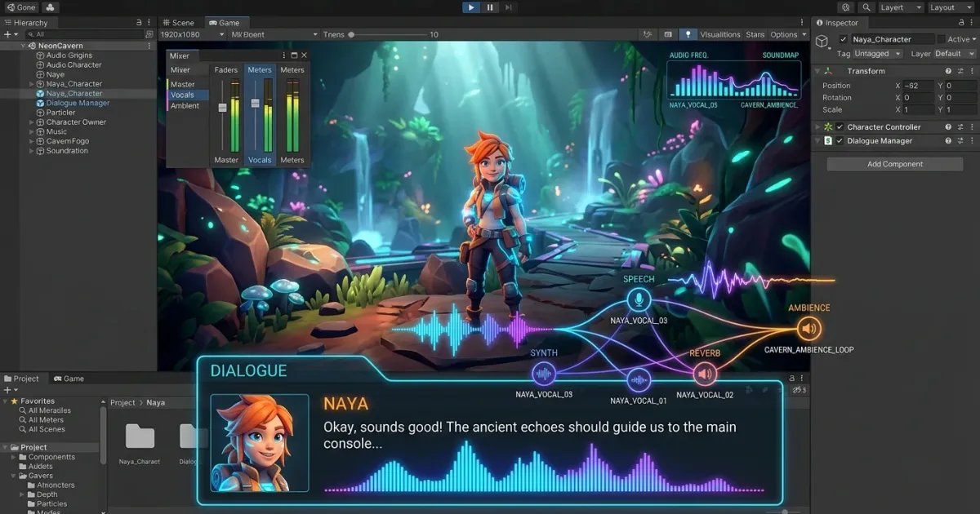Click the Vocals fader handle in Mixer

coord(256,103)
